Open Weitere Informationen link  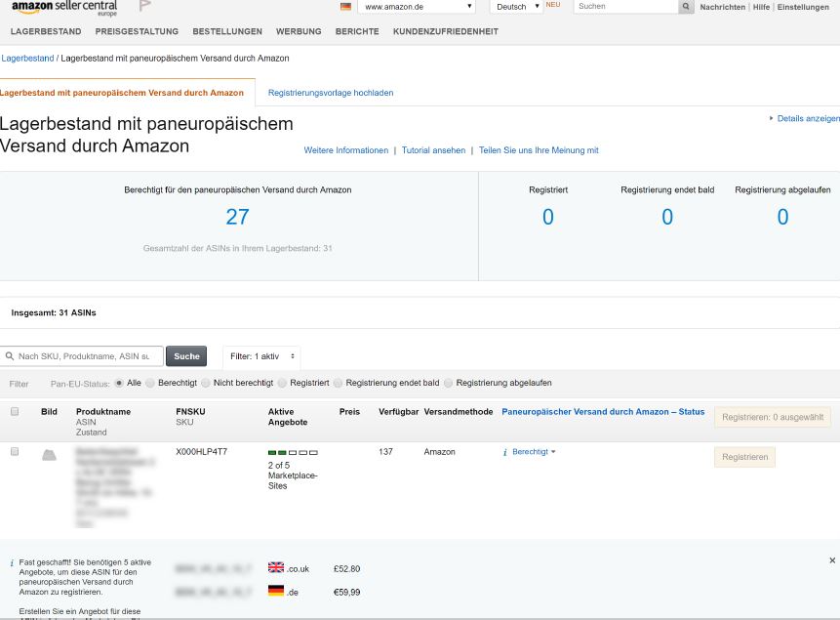click(346, 150)
